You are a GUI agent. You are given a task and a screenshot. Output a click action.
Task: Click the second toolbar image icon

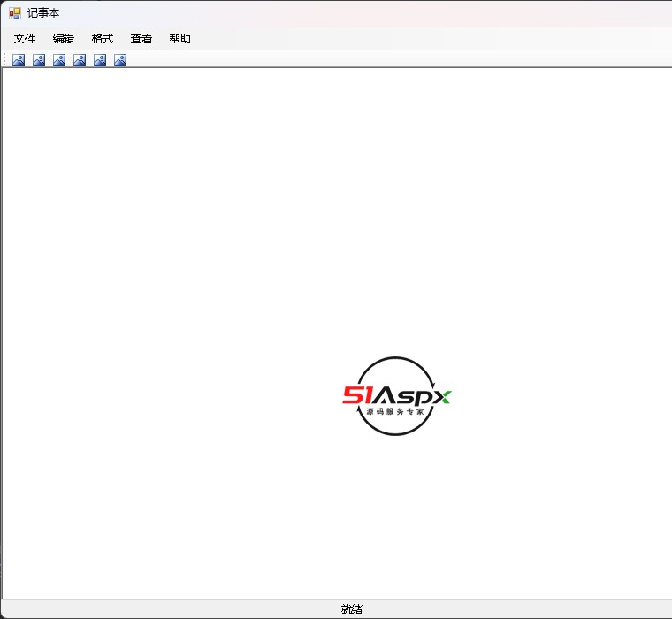39,60
